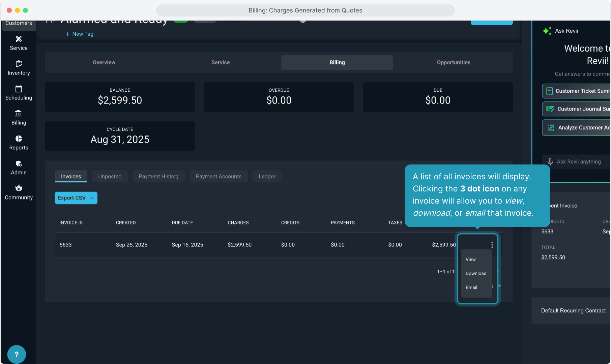
Task: Choose Download from the invoice menu
Action: [476, 273]
